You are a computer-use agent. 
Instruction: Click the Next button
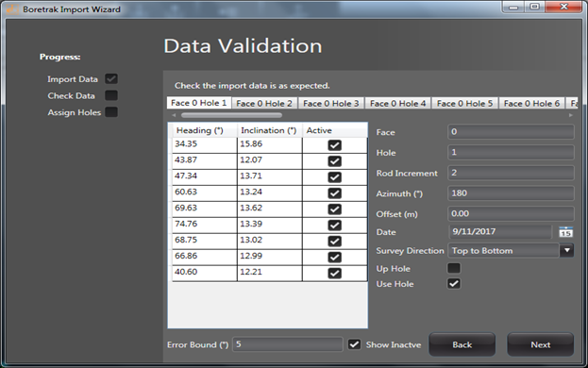pos(541,344)
